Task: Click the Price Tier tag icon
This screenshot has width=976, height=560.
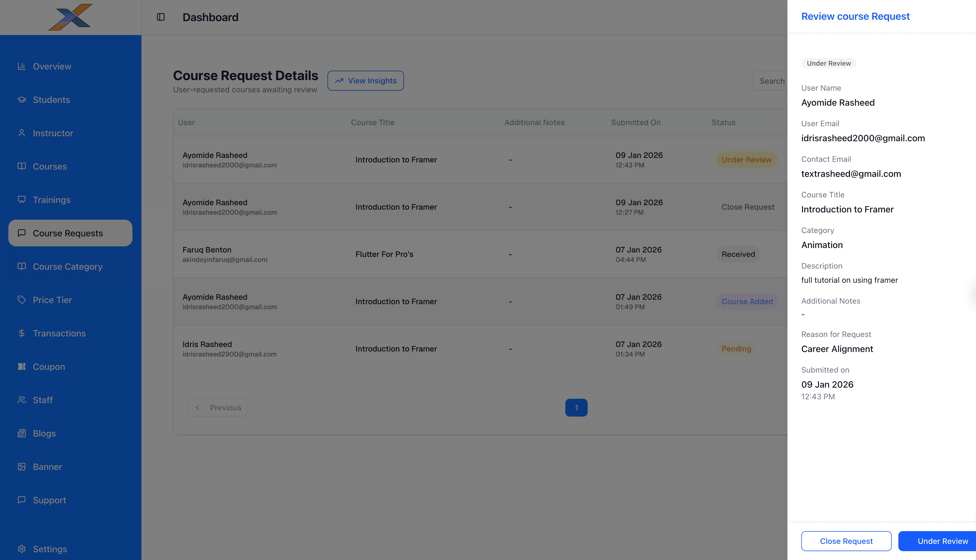Action: point(21,300)
